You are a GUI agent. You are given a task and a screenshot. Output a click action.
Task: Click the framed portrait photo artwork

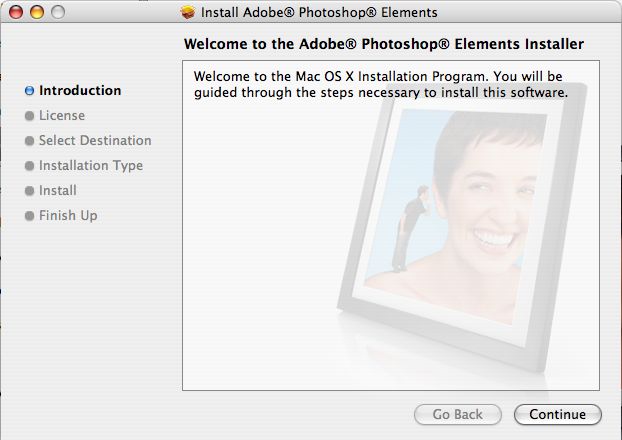[x=462, y=228]
